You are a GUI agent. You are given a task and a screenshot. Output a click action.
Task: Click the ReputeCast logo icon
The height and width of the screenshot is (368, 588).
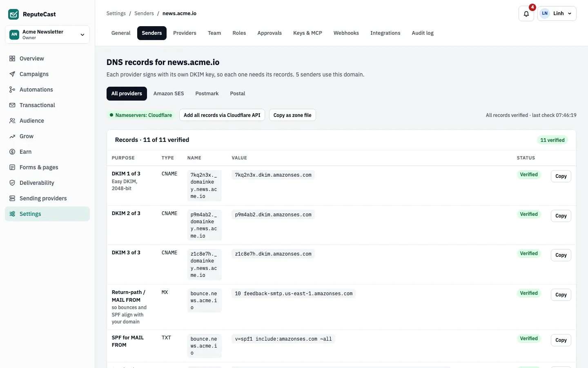[x=13, y=14]
